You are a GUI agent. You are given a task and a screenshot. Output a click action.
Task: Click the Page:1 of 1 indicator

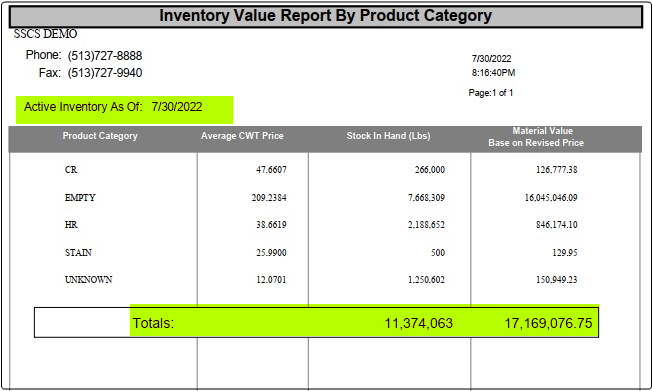point(491,93)
